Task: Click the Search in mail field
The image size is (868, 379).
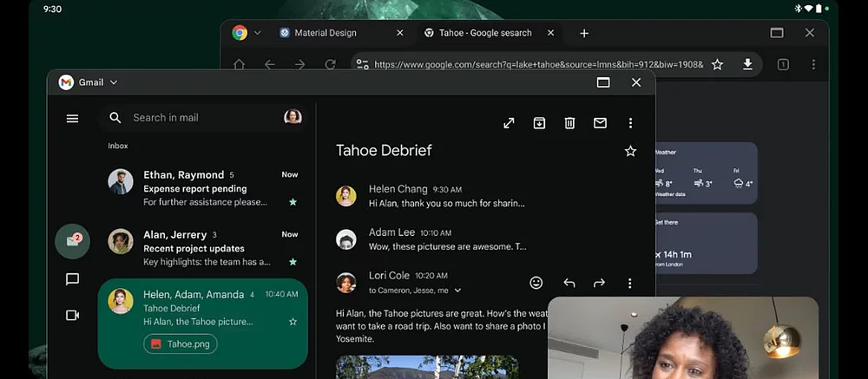Action: tap(204, 117)
